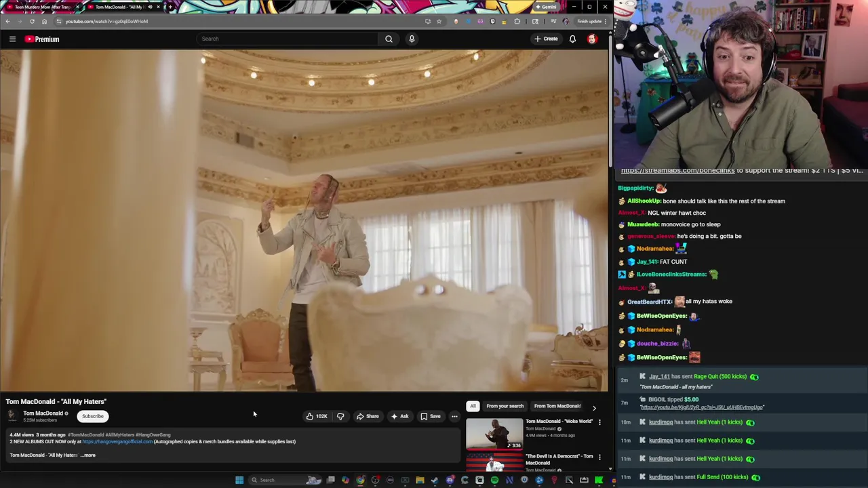
Task: Open the YouTube notifications bell
Action: pyautogui.click(x=572, y=39)
